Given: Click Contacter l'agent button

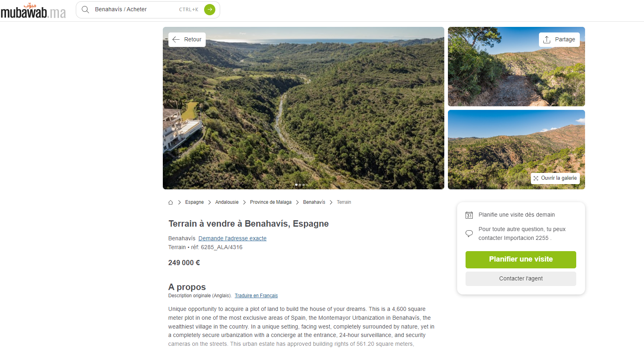Looking at the screenshot, I should 521,279.
